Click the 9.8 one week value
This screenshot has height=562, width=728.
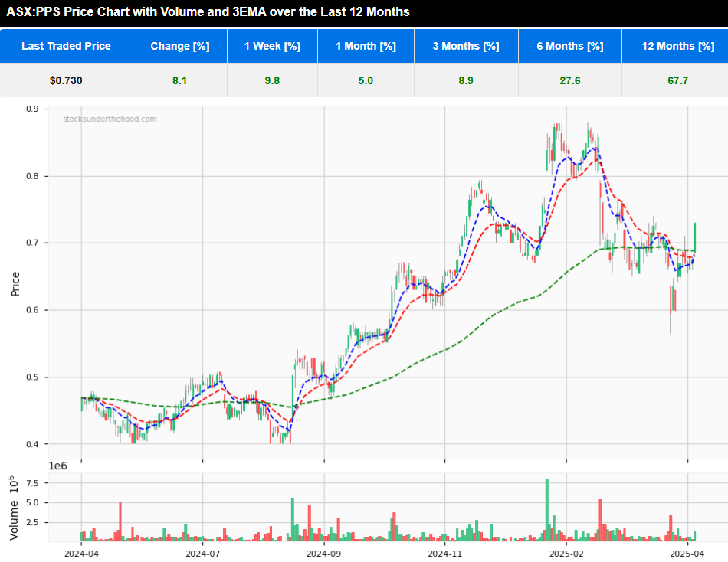coord(272,80)
